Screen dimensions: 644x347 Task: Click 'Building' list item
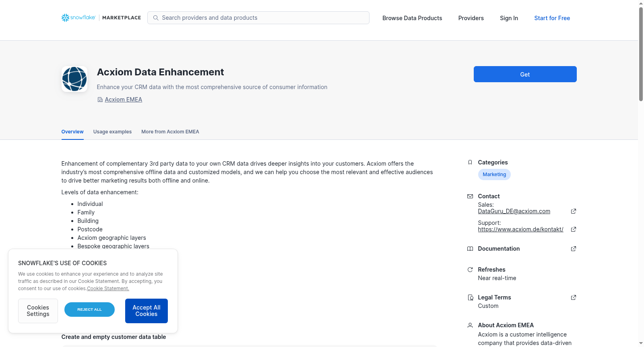[88, 221]
